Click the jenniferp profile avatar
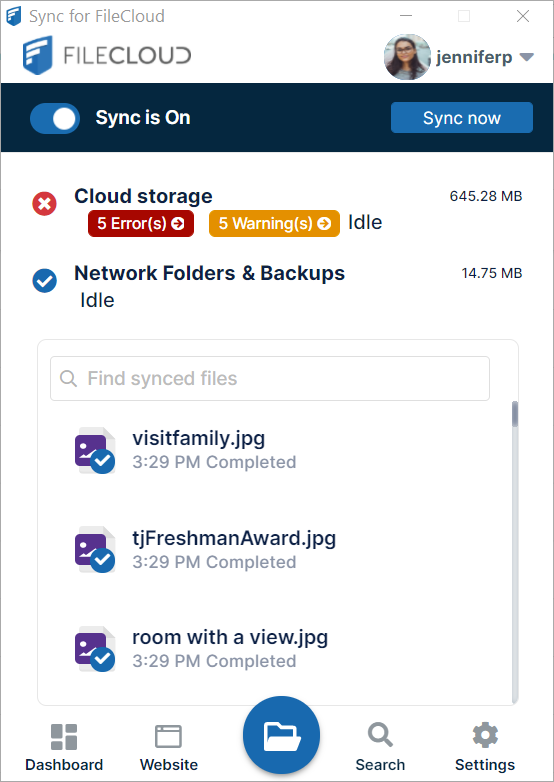Screen dimensions: 554x782 point(407,57)
